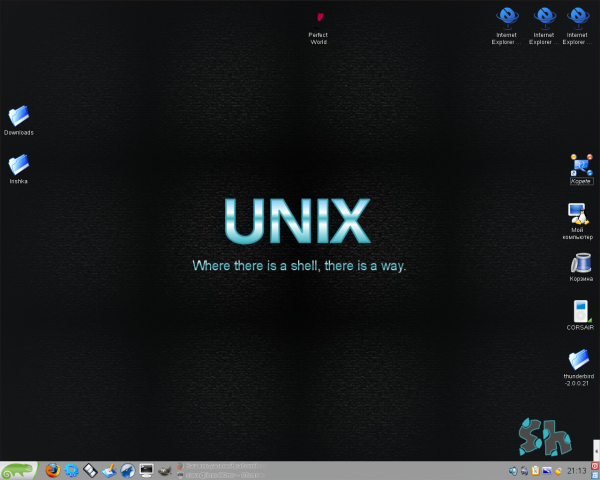The image size is (600, 480).
Task: Open the middle Internet Explorer shortcut
Action: (x=543, y=17)
